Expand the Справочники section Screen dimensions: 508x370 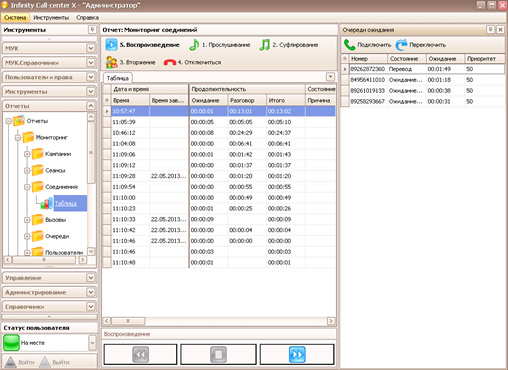pos(91,306)
